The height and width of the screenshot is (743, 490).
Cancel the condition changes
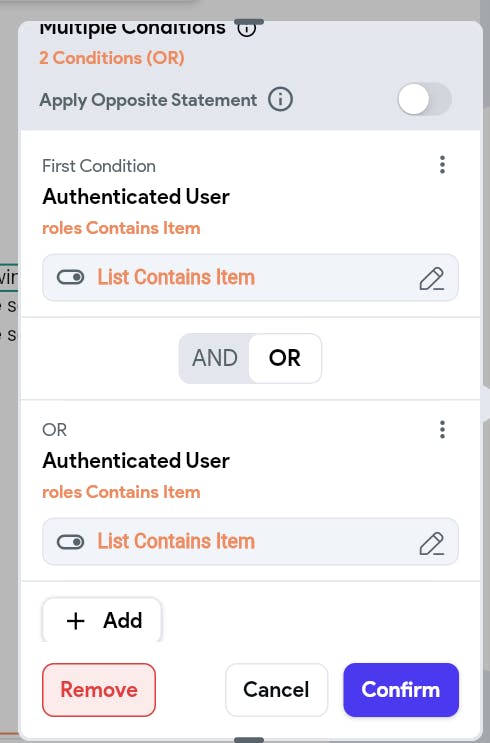(x=276, y=690)
